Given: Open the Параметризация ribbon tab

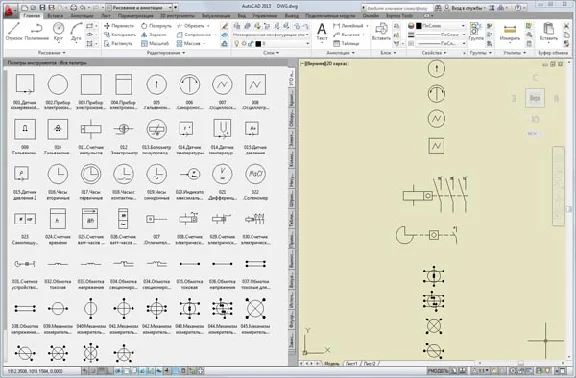Looking at the screenshot, I should coord(136,16).
